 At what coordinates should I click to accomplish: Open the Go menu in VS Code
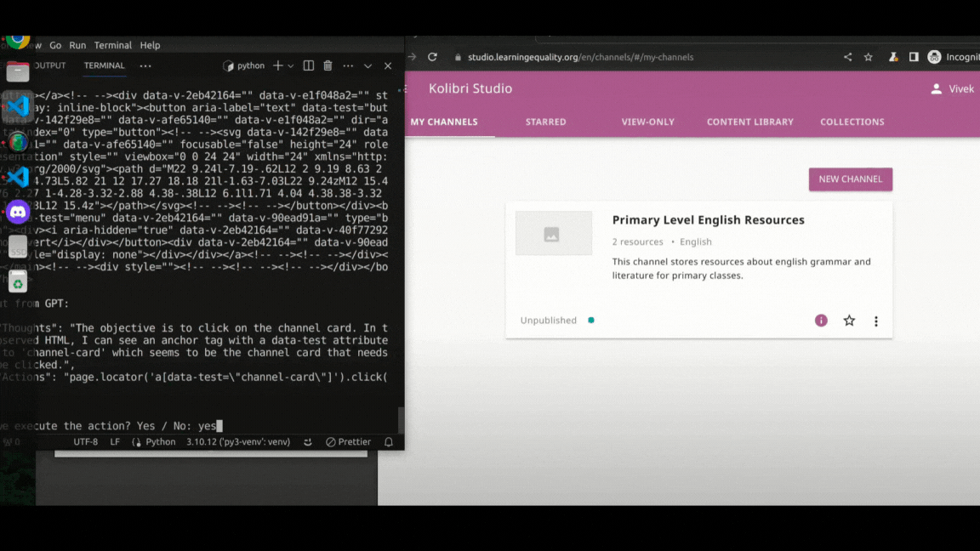[55, 46]
